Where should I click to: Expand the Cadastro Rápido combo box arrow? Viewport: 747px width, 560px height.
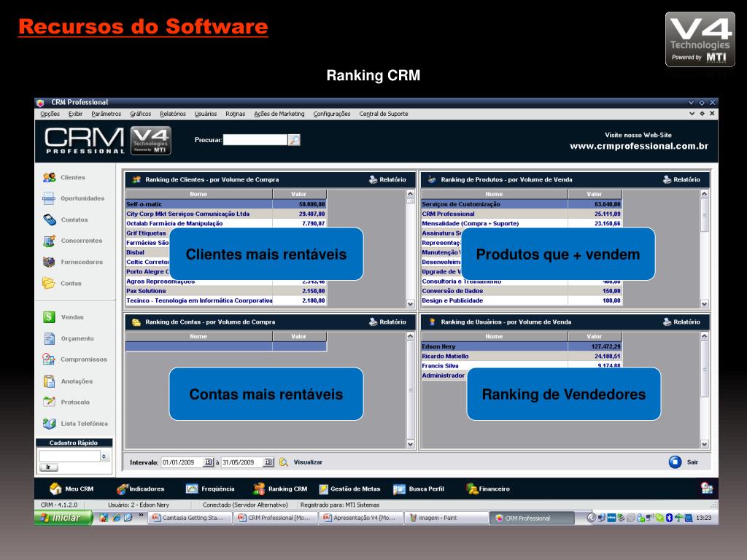click(104, 456)
